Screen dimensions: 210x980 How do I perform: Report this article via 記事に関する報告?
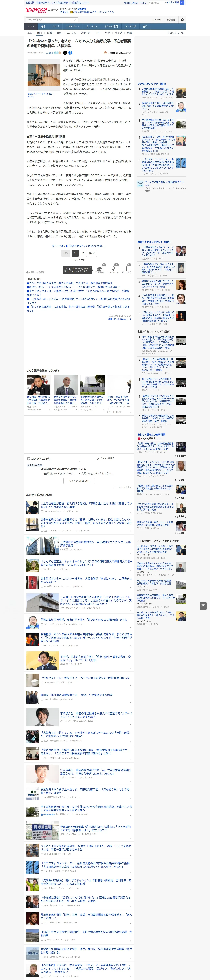coord(36,272)
